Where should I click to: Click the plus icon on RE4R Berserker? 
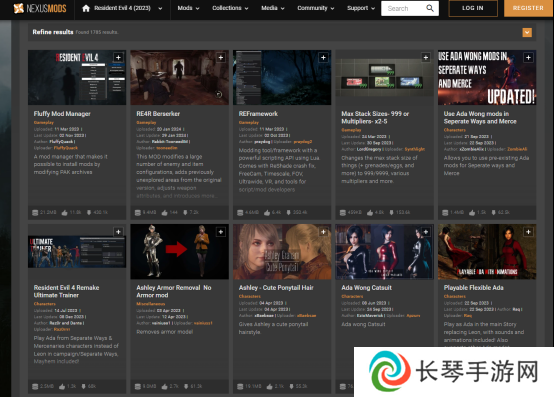pyautogui.click(x=221, y=57)
